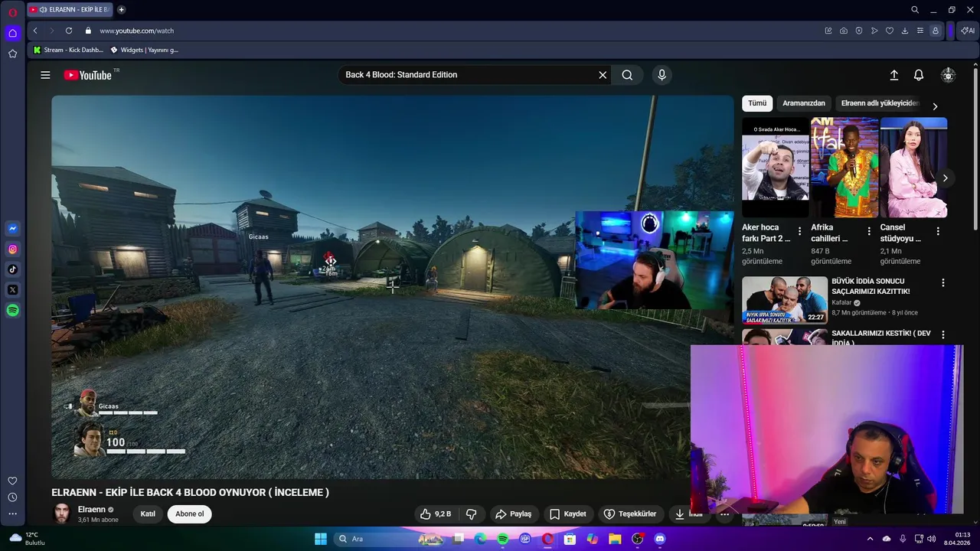Click the Teşekkürler thanks button
This screenshot has height=551, width=980.
(x=630, y=514)
